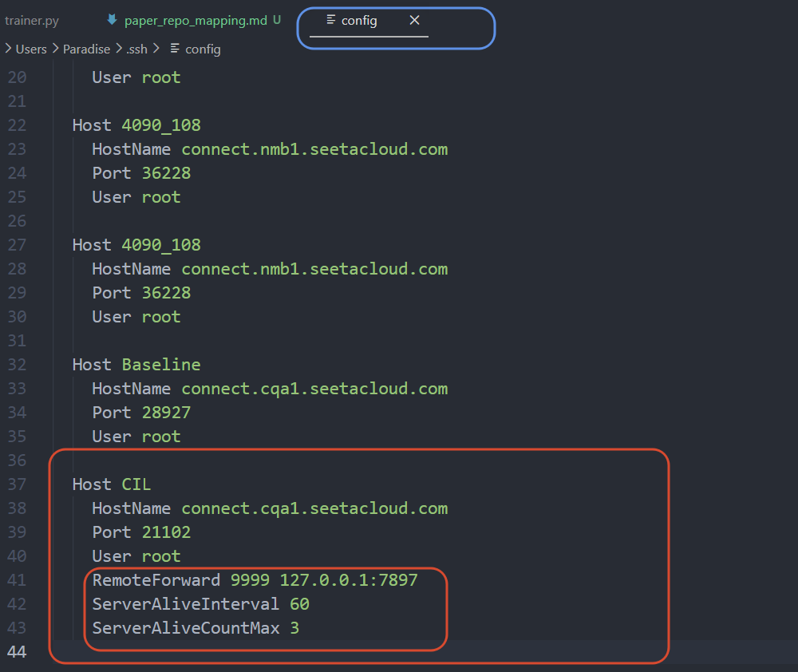Open the Users breadcrumb segment
798x672 pixels.
coord(31,49)
